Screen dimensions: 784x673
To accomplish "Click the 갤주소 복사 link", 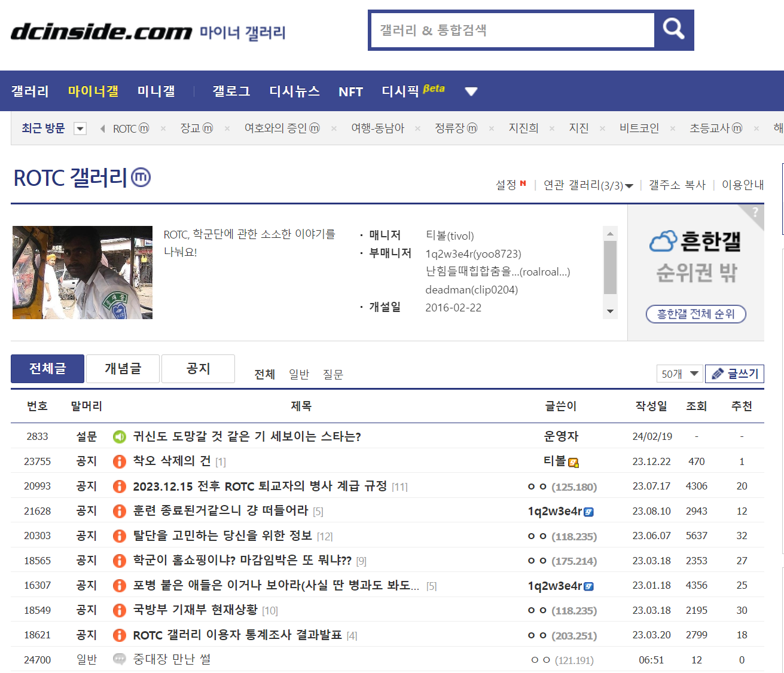I will (x=677, y=185).
